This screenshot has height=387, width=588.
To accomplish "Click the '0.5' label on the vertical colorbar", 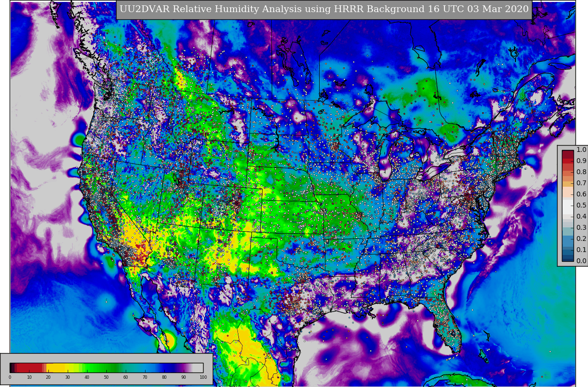I will tap(581, 205).
